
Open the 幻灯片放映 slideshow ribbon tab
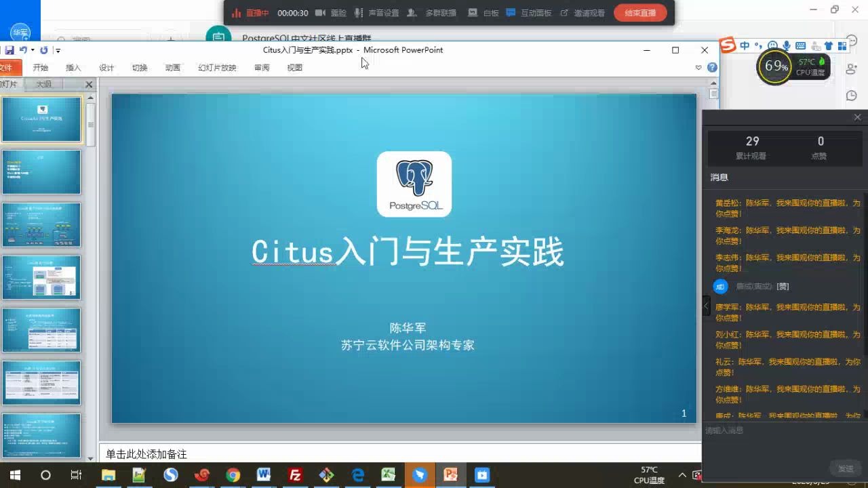pos(217,68)
